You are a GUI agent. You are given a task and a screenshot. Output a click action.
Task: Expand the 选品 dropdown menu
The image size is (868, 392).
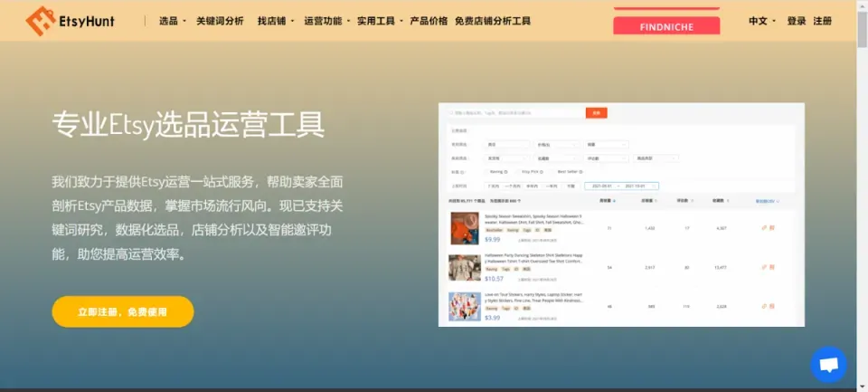click(x=172, y=21)
